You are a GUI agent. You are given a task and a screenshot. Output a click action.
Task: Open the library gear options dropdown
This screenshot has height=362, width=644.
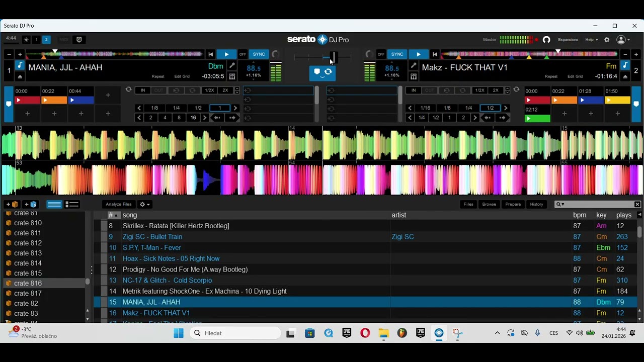(x=144, y=204)
